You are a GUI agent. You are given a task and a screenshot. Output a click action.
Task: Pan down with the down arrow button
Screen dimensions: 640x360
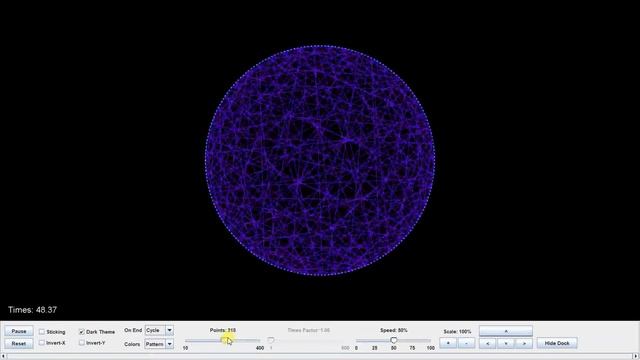(506, 344)
